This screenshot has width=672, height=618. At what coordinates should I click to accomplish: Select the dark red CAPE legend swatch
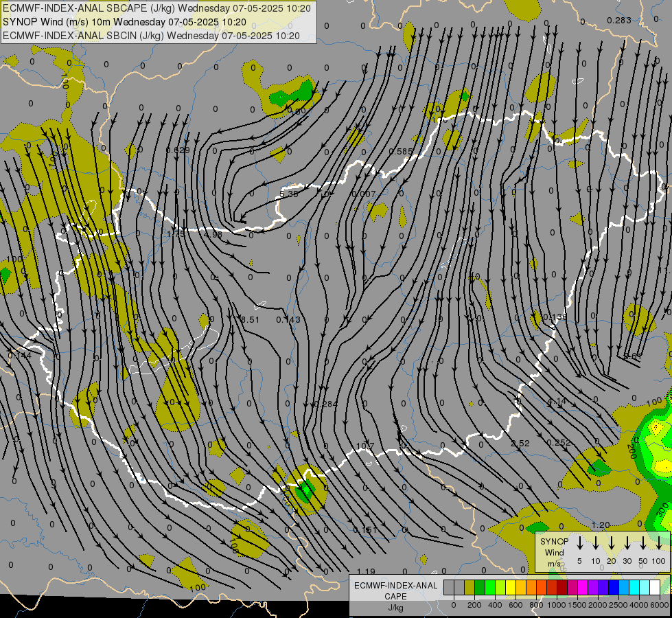tap(562, 587)
